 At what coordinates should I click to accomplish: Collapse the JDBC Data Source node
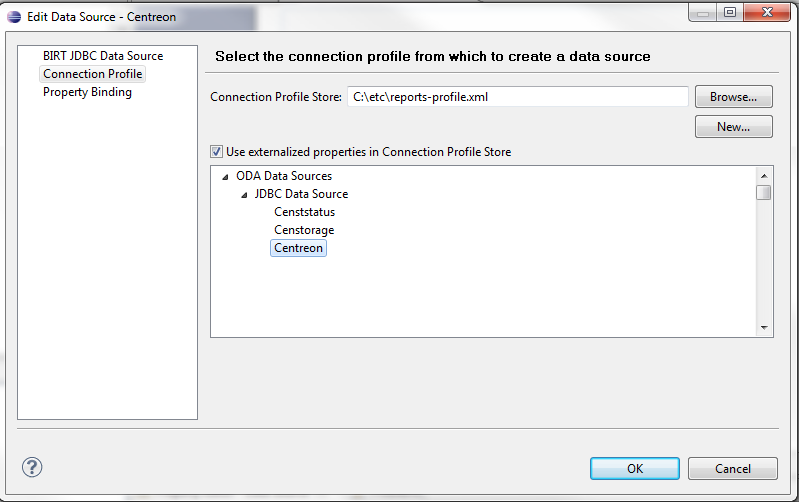244,195
